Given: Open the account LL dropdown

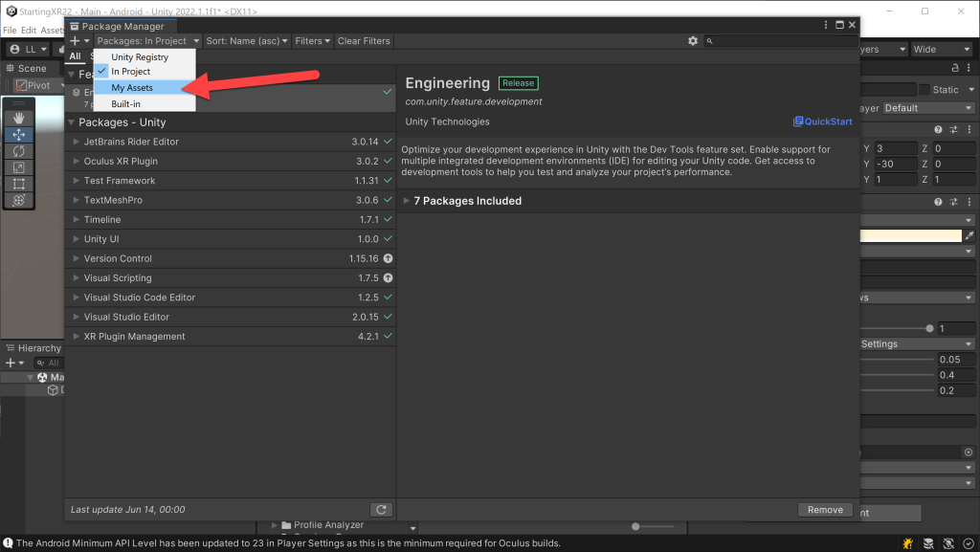Looking at the screenshot, I should 29,50.
